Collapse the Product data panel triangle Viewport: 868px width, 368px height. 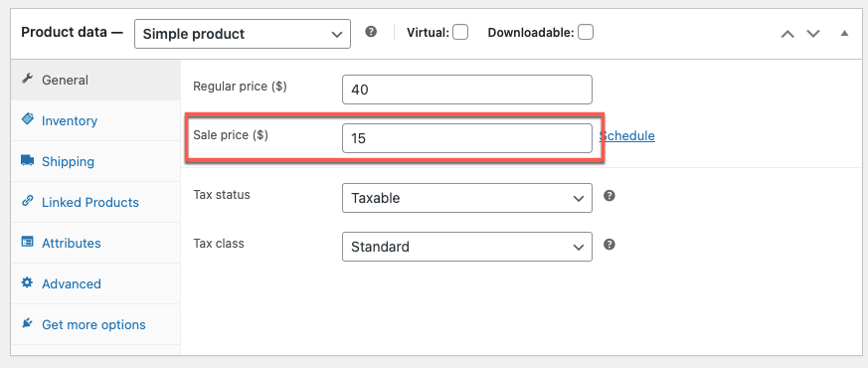pos(844,33)
